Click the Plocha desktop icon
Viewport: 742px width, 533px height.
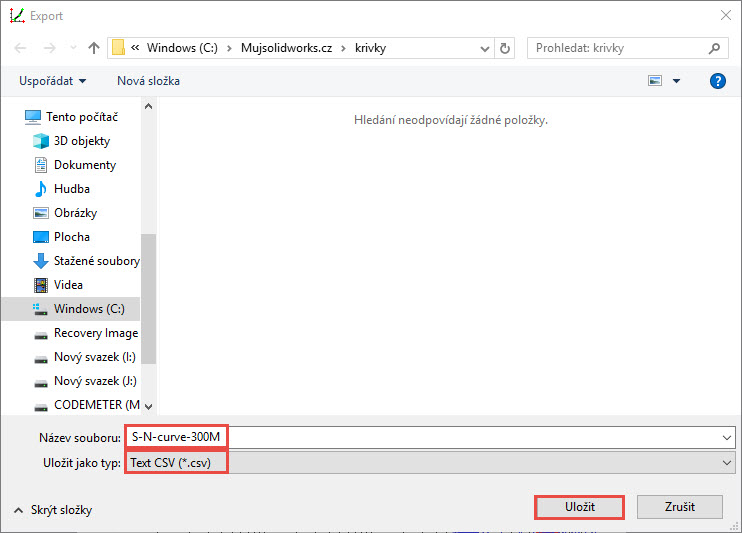click(x=41, y=237)
